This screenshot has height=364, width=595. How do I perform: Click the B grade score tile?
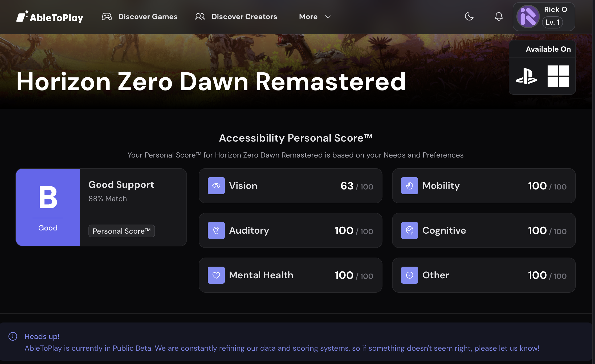click(48, 207)
